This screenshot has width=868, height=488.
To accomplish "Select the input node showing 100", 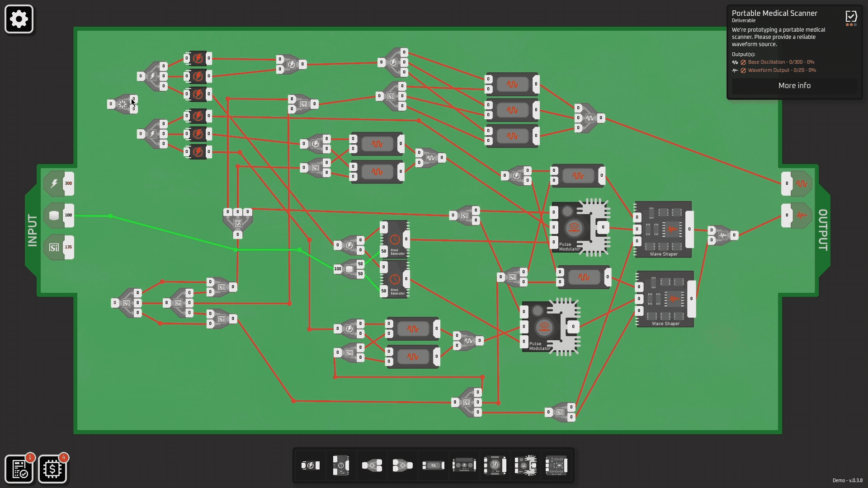I will (59, 215).
